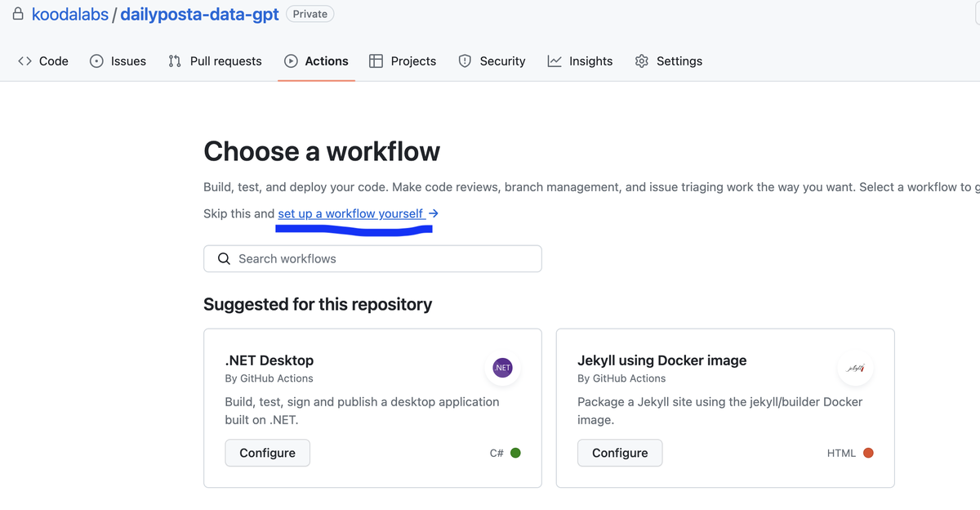Click 'By GitHub Actions' under .NET Desktop

269,378
